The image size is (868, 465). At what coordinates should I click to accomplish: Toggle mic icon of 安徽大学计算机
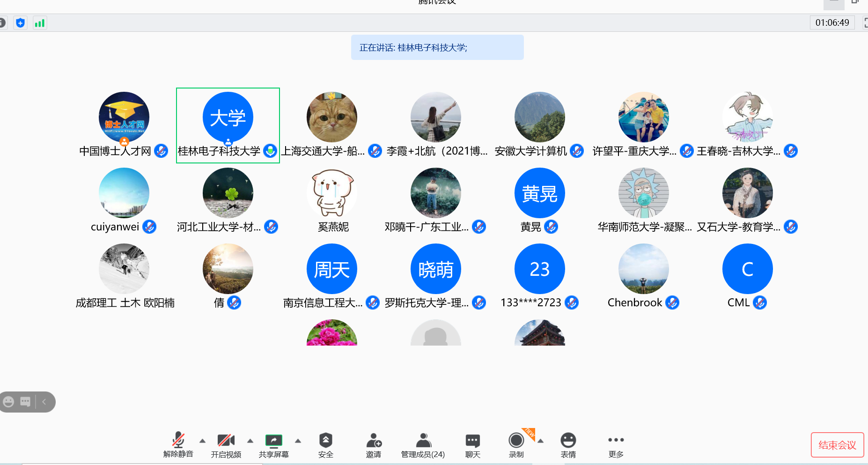[x=577, y=151]
